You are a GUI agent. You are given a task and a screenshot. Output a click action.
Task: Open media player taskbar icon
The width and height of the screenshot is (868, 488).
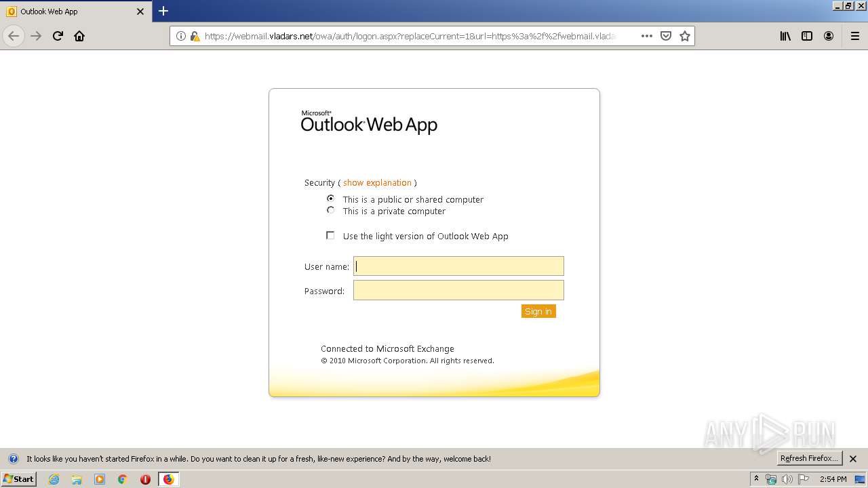point(100,479)
